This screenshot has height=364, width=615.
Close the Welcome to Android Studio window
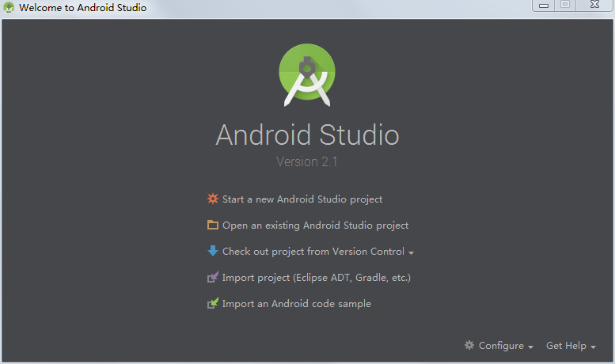coord(594,5)
